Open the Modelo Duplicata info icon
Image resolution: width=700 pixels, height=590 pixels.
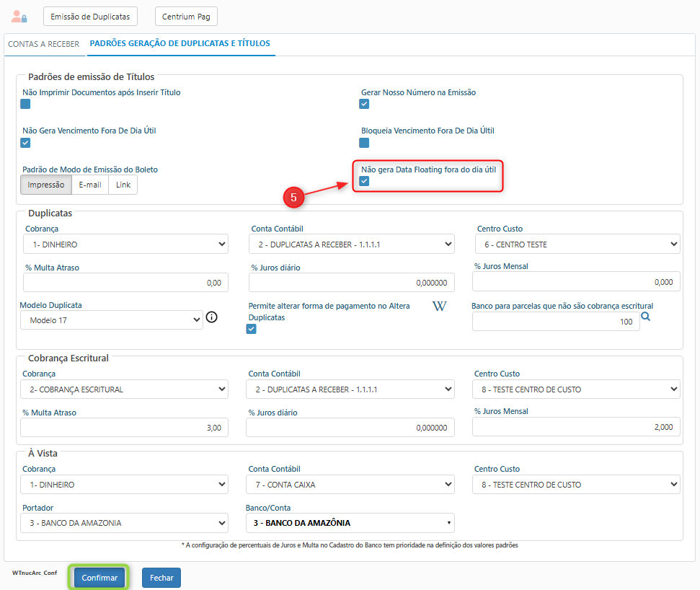tap(212, 317)
